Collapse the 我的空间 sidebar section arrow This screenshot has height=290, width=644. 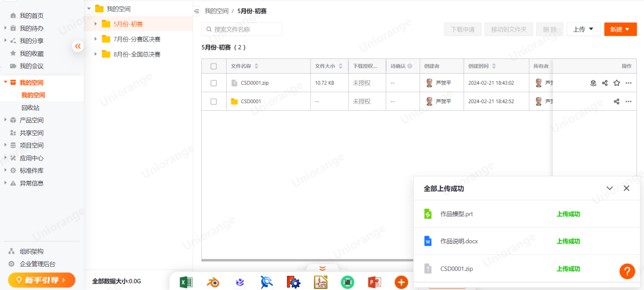[6, 82]
